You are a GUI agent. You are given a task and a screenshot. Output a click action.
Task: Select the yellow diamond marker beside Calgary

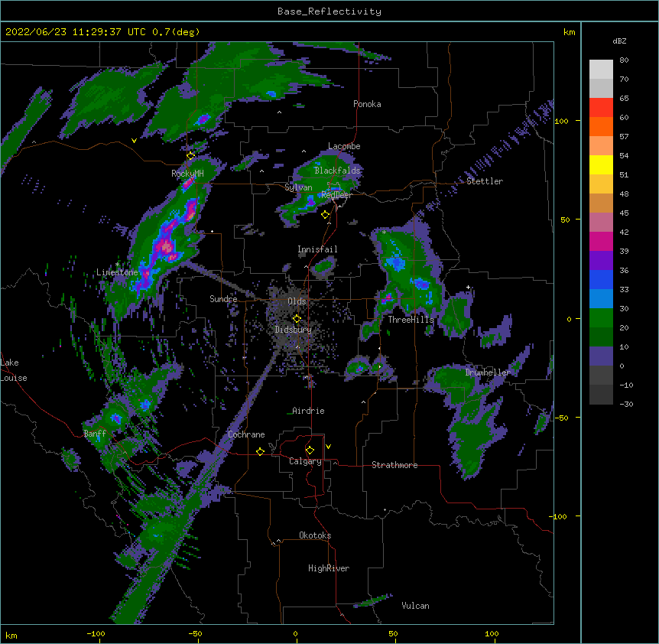[310, 450]
